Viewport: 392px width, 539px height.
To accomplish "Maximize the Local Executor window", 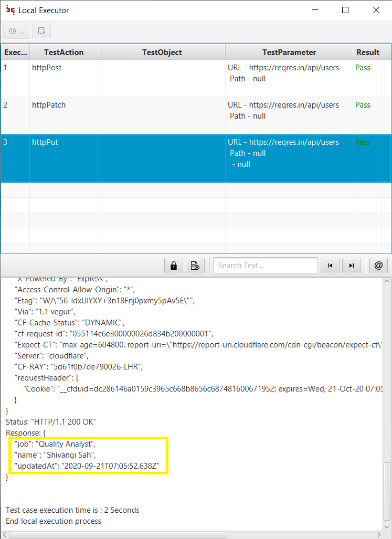I will (x=345, y=10).
